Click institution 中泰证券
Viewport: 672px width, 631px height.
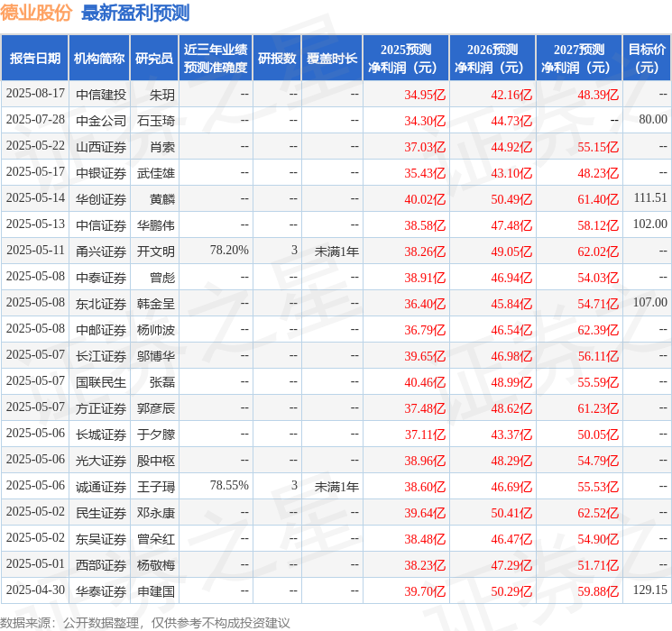coord(101,277)
